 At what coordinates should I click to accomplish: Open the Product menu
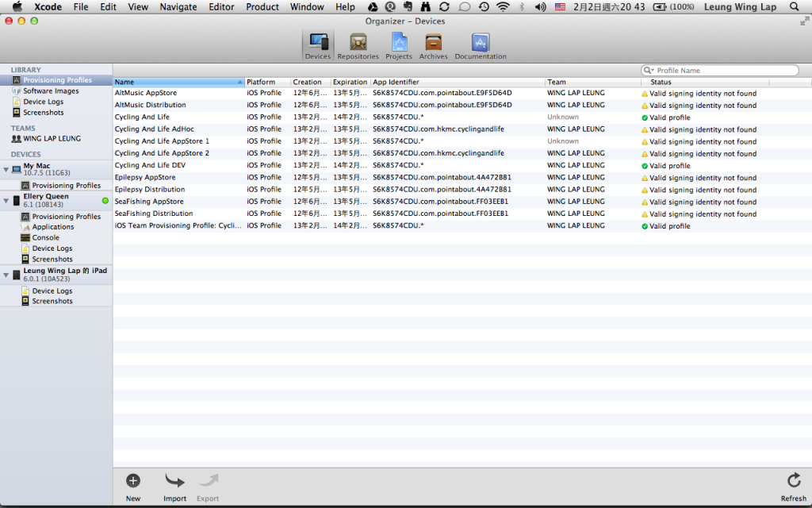point(262,7)
